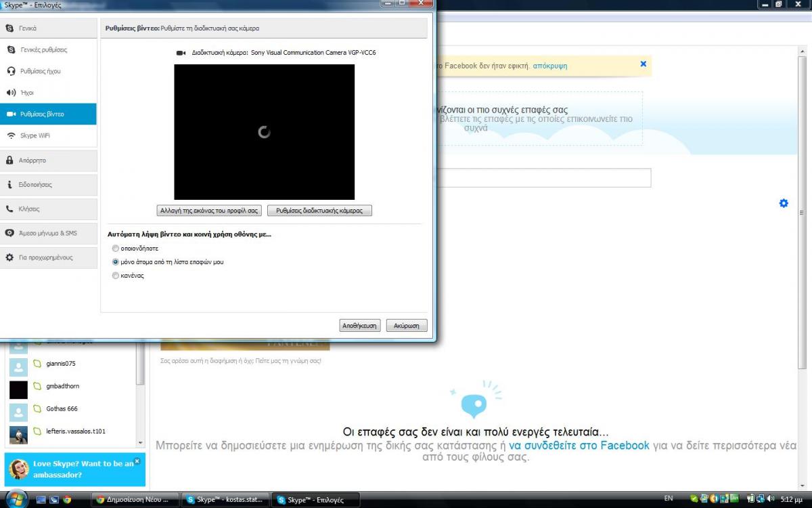Image resolution: width=812 pixels, height=508 pixels.
Task: Switch to Skype Επιλογές taskbar button
Action: (x=315, y=500)
